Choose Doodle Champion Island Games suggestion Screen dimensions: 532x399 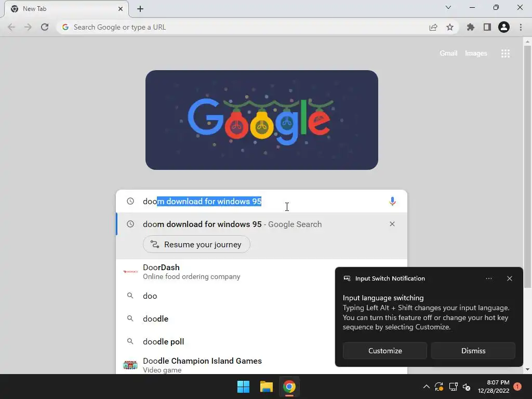225,365
